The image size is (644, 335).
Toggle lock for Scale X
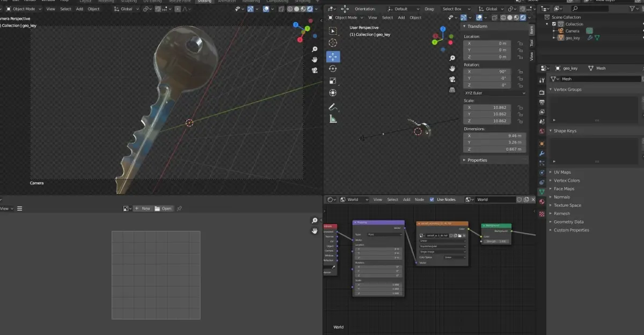click(x=519, y=107)
